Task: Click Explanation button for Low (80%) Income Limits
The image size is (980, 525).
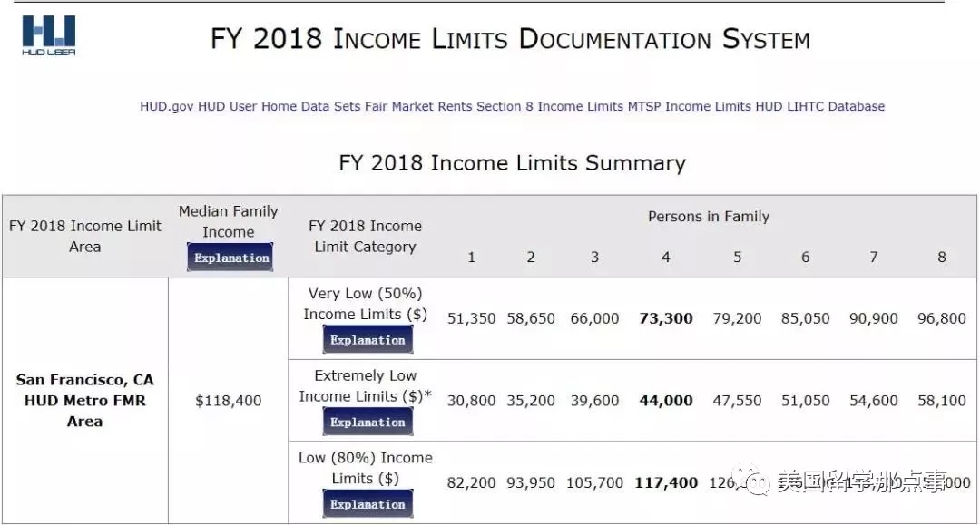Action: [367, 504]
